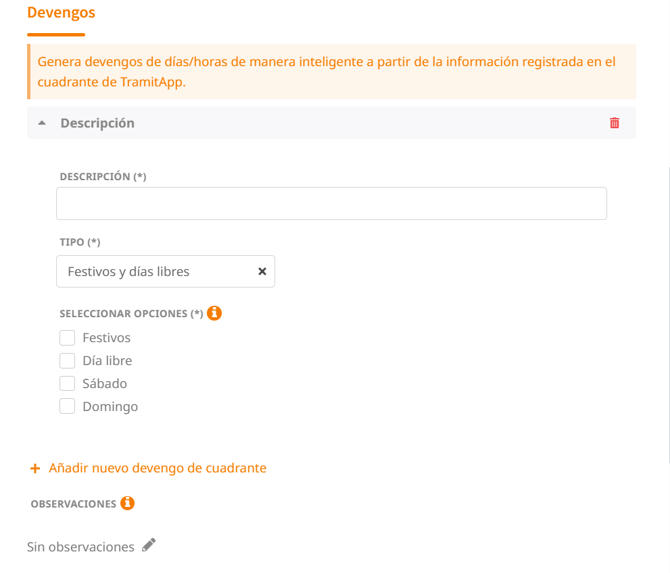Enable the Festivos checkbox
This screenshot has height=573, width=670.
67,338
